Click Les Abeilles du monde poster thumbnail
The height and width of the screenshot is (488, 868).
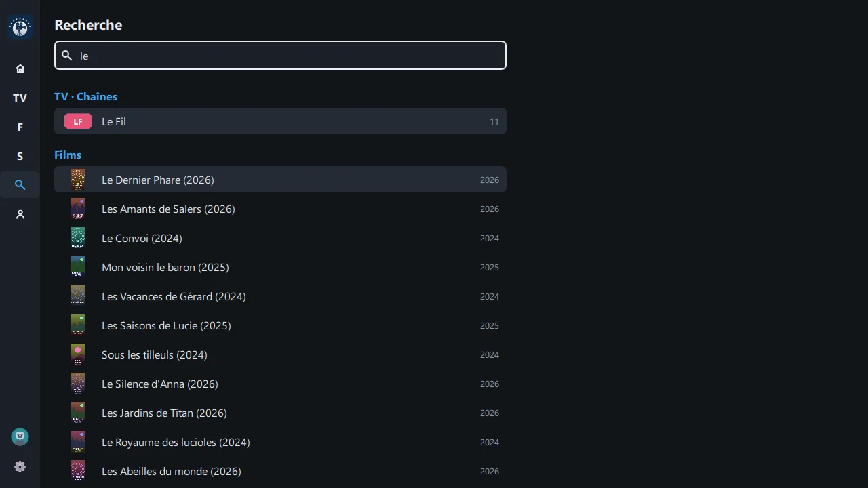pyautogui.click(x=78, y=471)
